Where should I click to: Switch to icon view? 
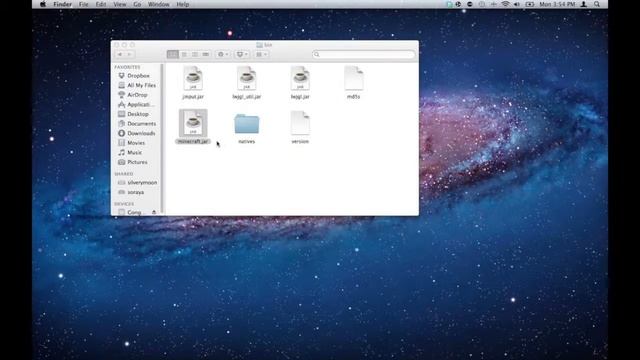(x=173, y=54)
